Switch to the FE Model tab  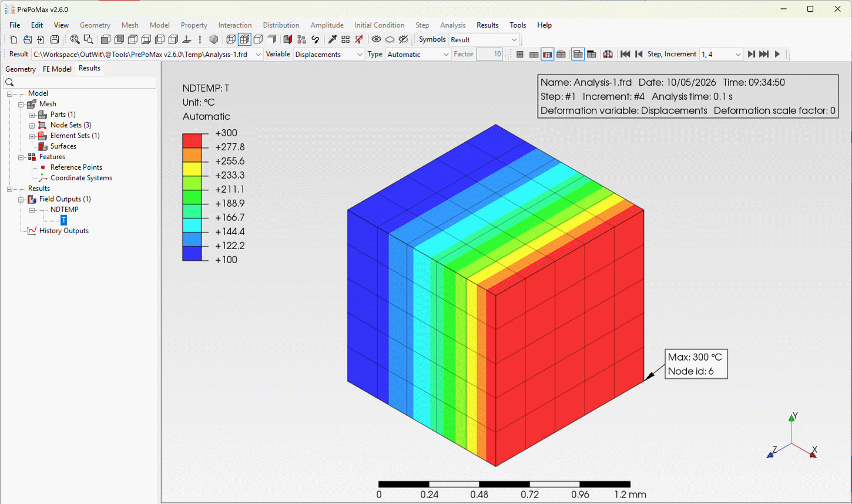tap(57, 69)
